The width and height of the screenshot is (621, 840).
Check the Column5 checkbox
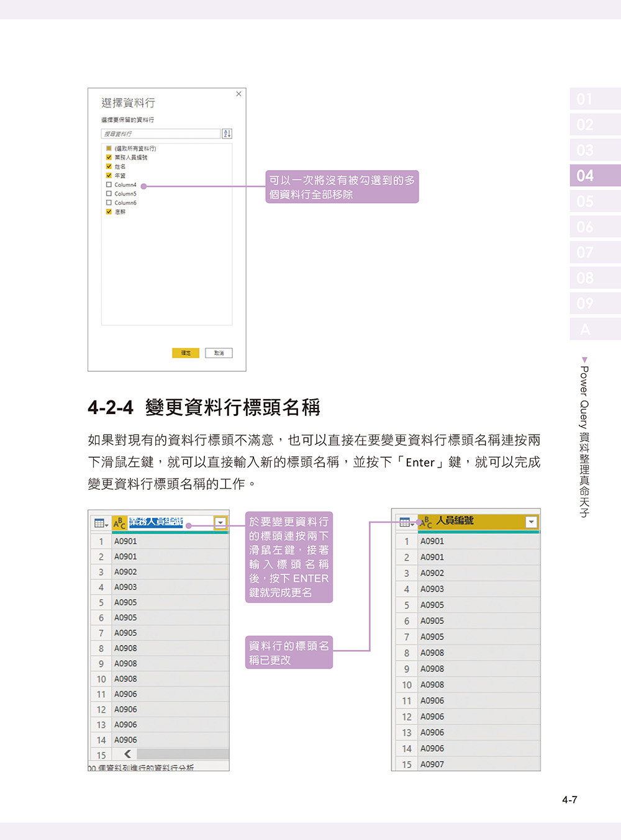pos(108,193)
